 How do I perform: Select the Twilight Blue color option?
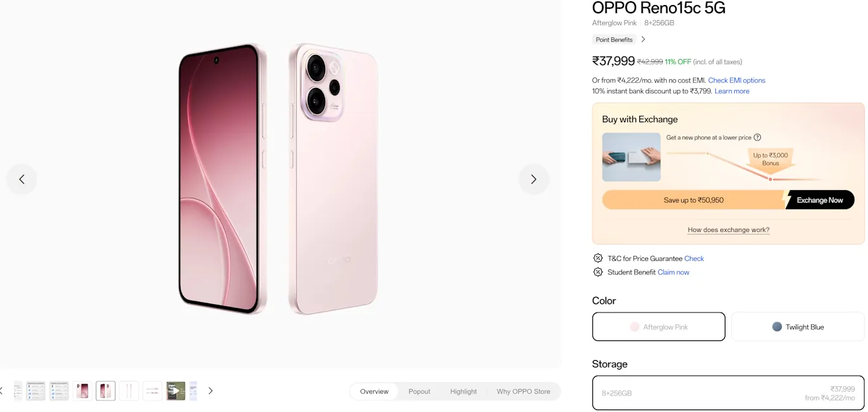pyautogui.click(x=797, y=326)
